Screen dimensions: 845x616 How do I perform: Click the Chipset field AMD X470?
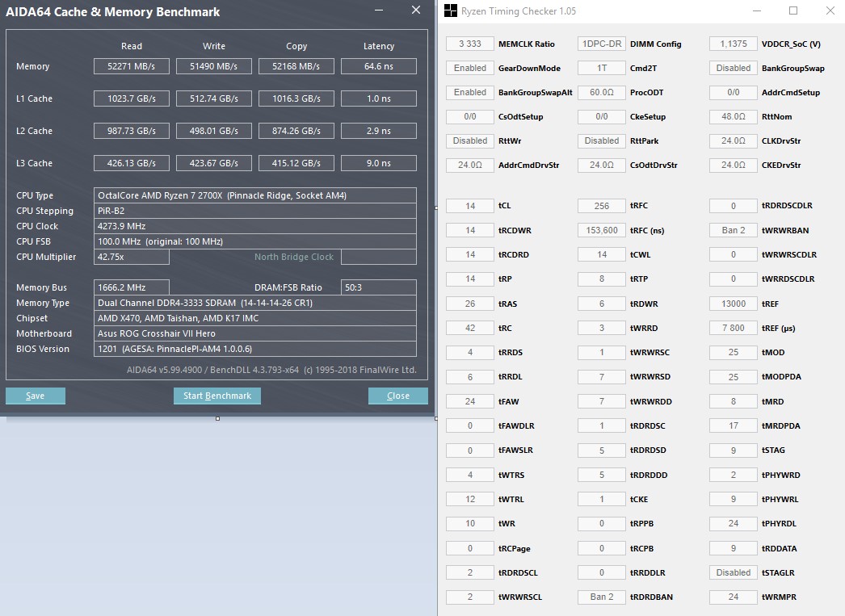255,318
